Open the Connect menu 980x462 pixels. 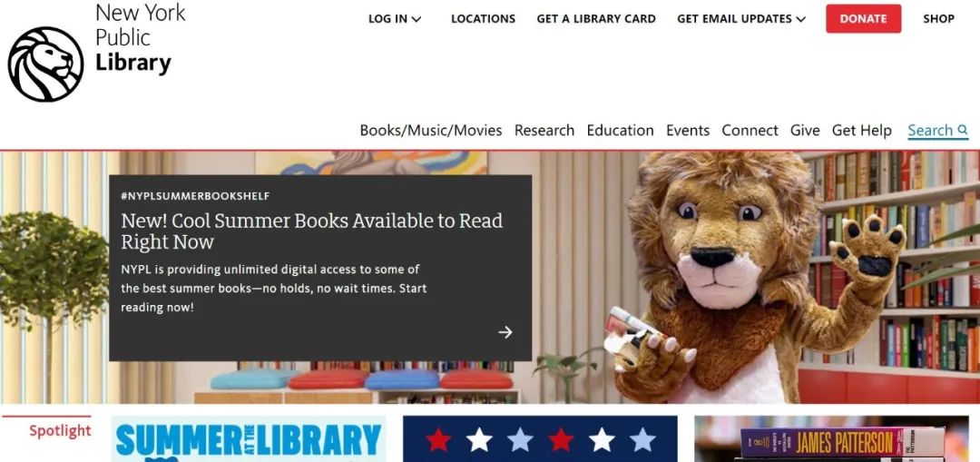click(x=750, y=130)
